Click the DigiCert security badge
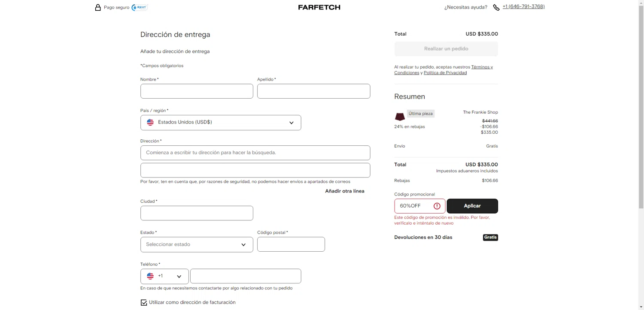644x310 pixels. pyautogui.click(x=140, y=7)
